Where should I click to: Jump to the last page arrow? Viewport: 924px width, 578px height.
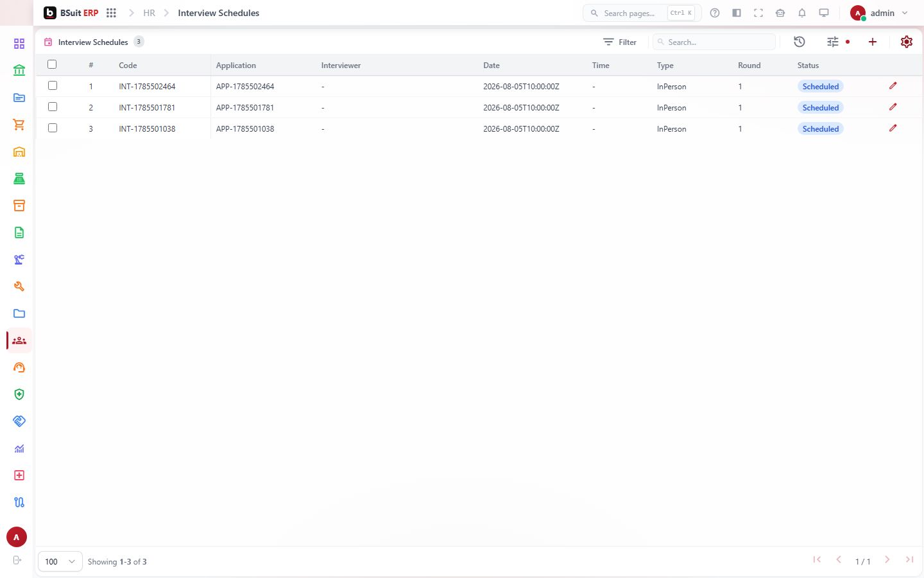(x=909, y=560)
